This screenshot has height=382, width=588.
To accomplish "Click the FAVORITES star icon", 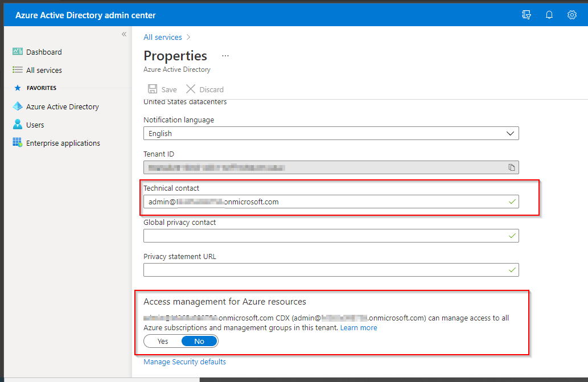I will click(x=18, y=88).
